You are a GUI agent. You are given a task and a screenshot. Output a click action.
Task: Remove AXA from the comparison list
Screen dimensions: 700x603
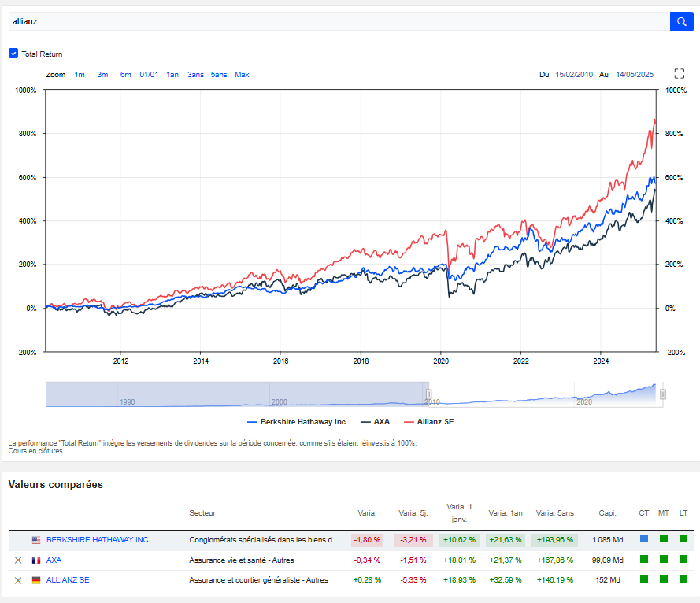[x=18, y=560]
